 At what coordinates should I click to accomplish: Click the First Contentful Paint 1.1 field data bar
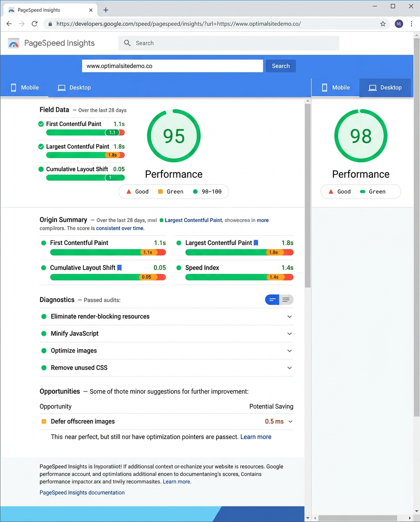point(86,132)
